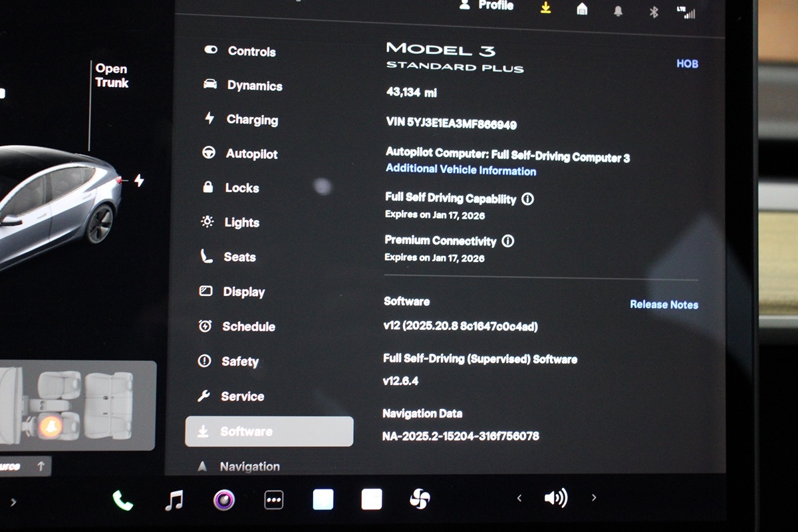Open the phone app icon
Image resolution: width=798 pixels, height=532 pixels.
(x=122, y=499)
